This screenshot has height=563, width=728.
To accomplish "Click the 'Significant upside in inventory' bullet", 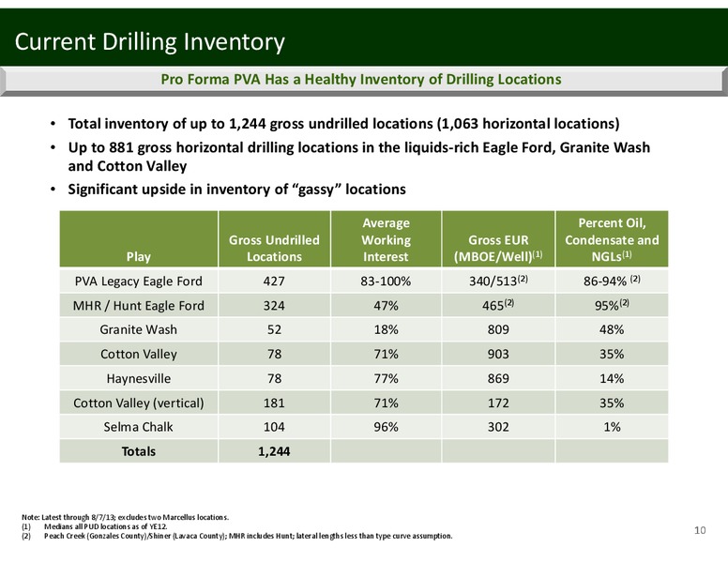I will click(236, 190).
